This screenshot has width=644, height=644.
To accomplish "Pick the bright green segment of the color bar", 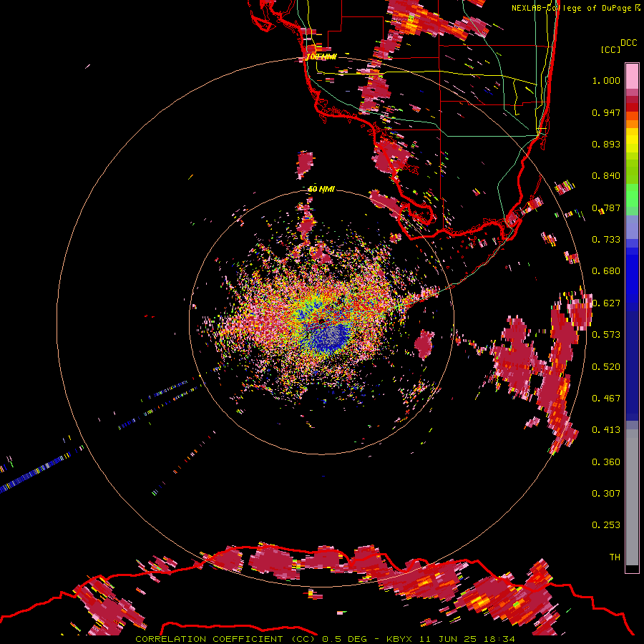I will [x=632, y=195].
